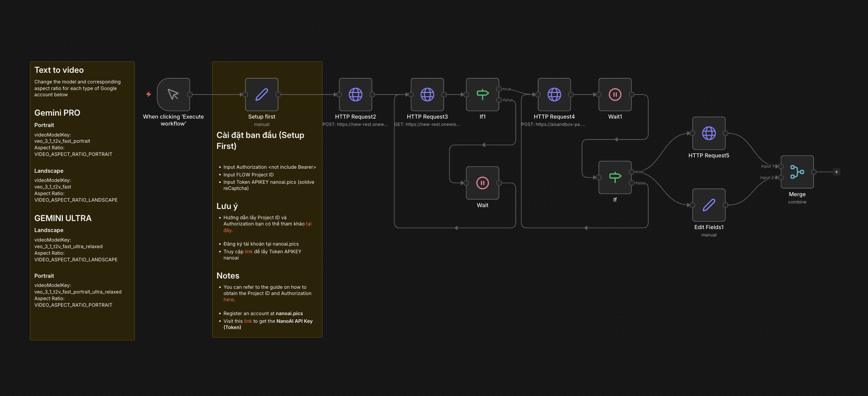Open the HTTP Request4 globe node
868x396 pixels.
click(x=554, y=94)
